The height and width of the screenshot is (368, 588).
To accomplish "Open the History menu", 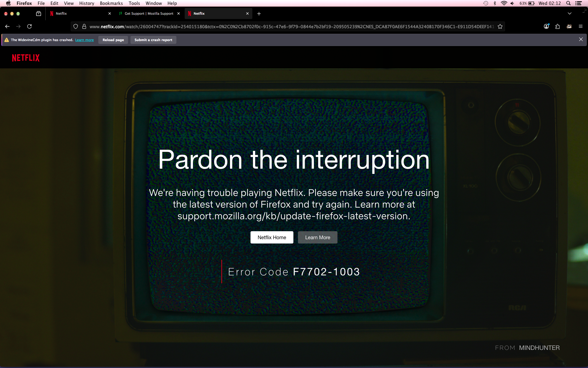I will click(87, 3).
